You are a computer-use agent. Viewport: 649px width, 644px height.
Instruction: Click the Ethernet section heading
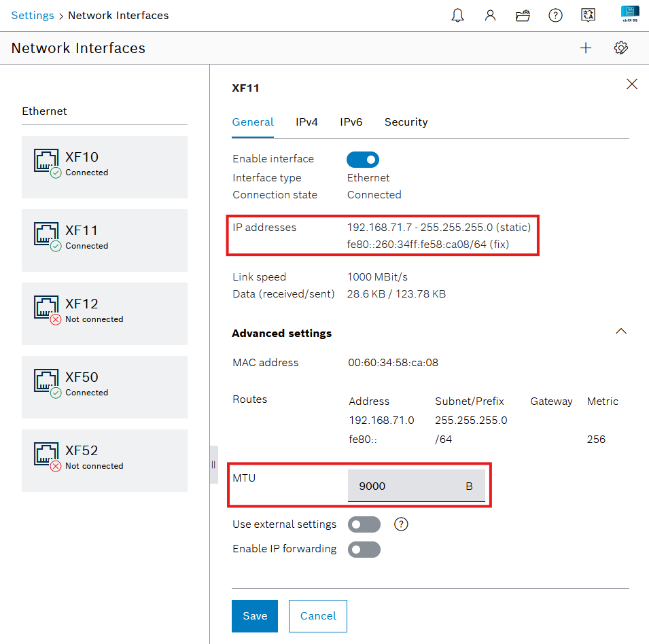44,111
